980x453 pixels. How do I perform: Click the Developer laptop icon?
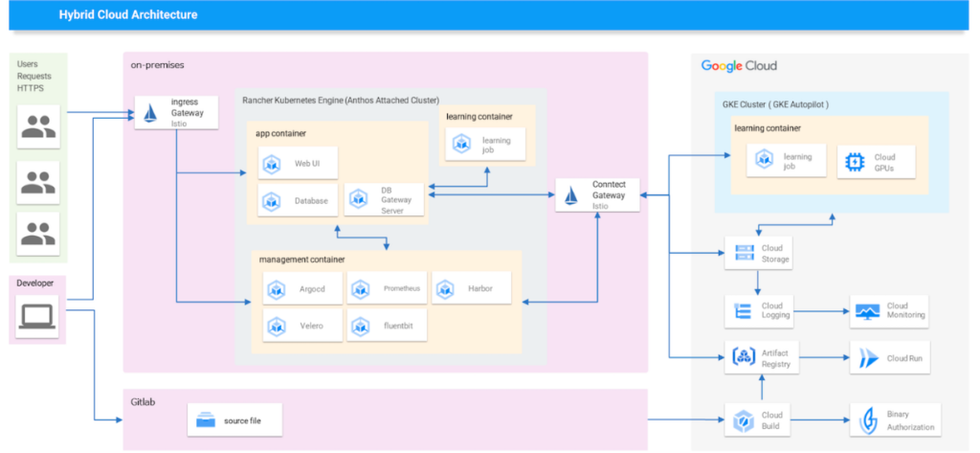pyautogui.click(x=37, y=317)
